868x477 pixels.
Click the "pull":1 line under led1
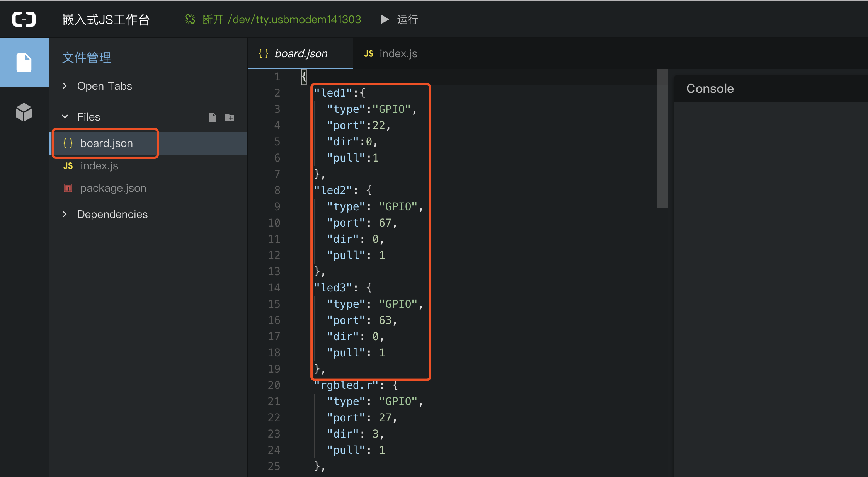pos(352,158)
